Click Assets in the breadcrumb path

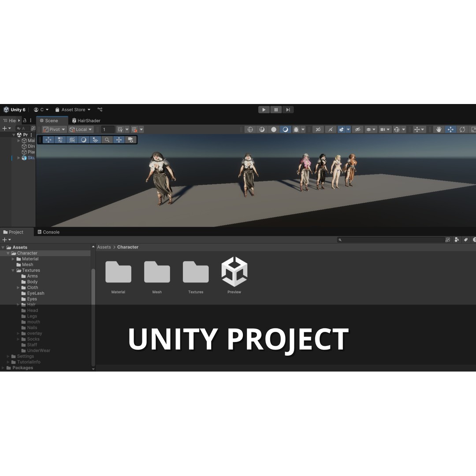click(104, 247)
